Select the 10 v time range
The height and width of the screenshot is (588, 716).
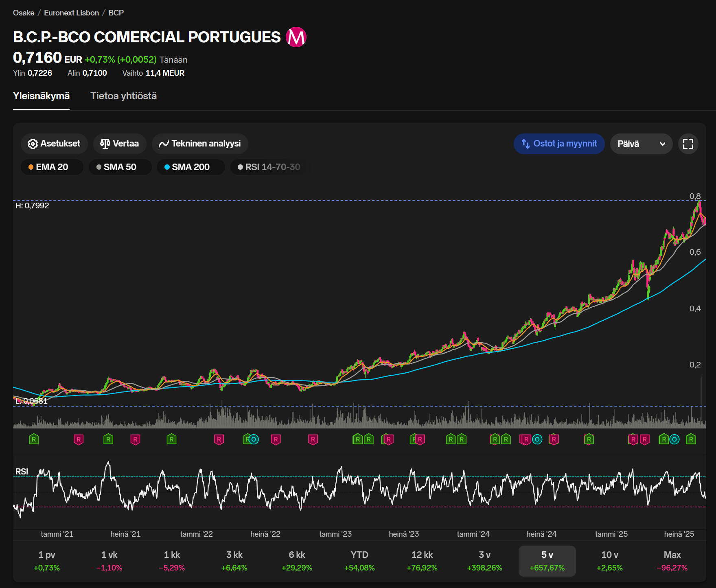[x=609, y=561]
